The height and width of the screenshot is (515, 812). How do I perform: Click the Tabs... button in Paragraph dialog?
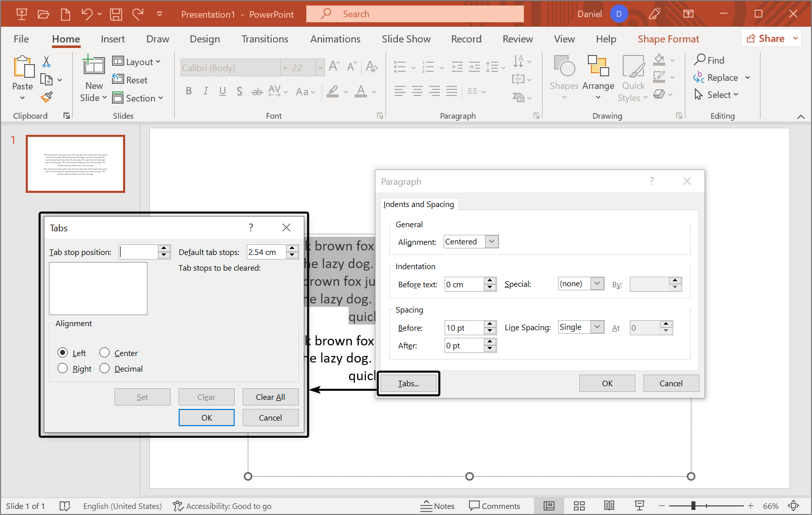(408, 384)
